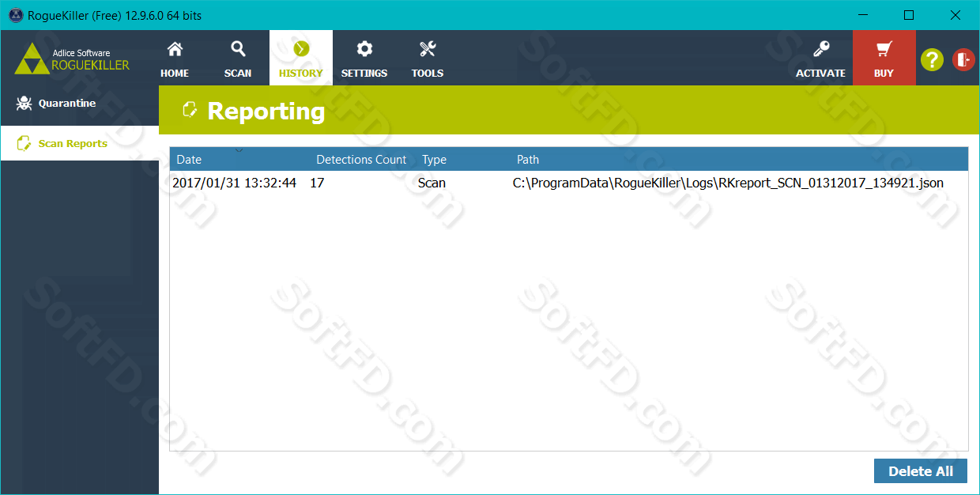
Task: Click the Delete All button
Action: [921, 471]
